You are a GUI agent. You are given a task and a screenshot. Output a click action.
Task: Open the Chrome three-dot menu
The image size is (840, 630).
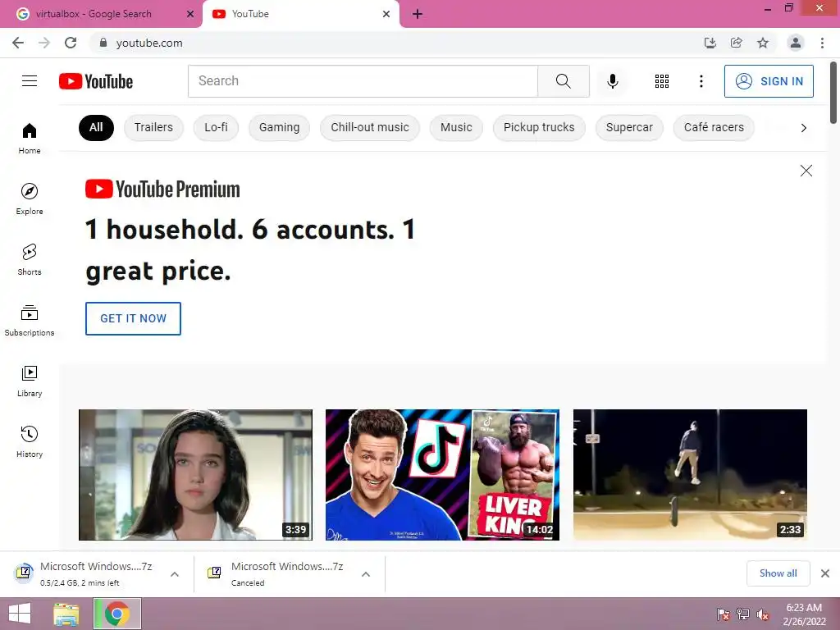822,43
